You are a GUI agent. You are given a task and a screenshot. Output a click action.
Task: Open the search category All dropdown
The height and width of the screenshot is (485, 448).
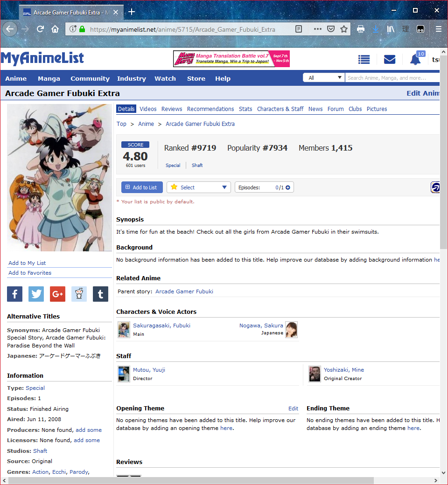coord(324,77)
